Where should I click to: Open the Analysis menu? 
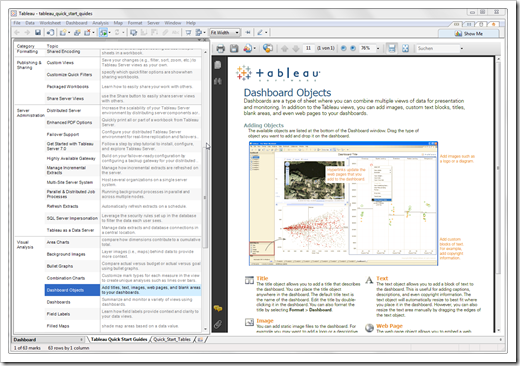[100, 23]
